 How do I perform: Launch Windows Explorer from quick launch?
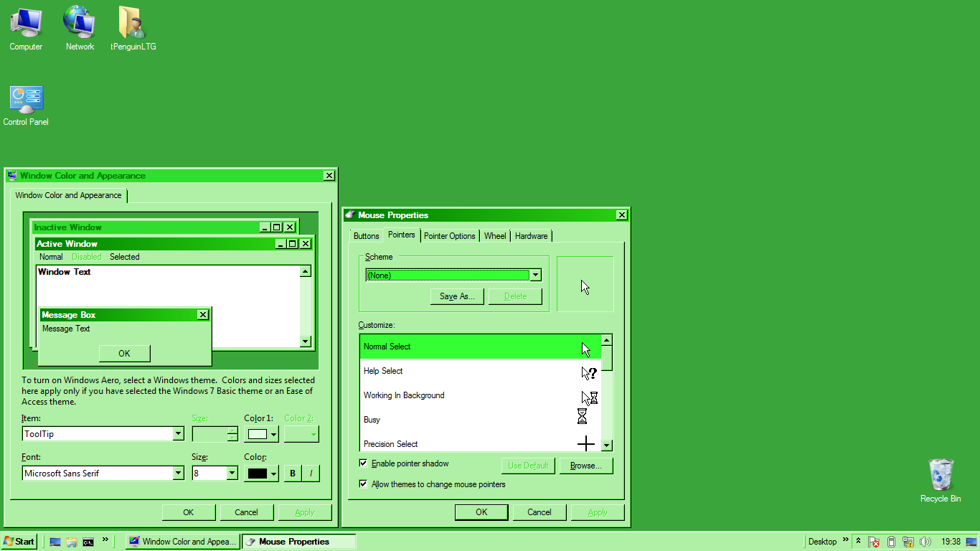72,542
